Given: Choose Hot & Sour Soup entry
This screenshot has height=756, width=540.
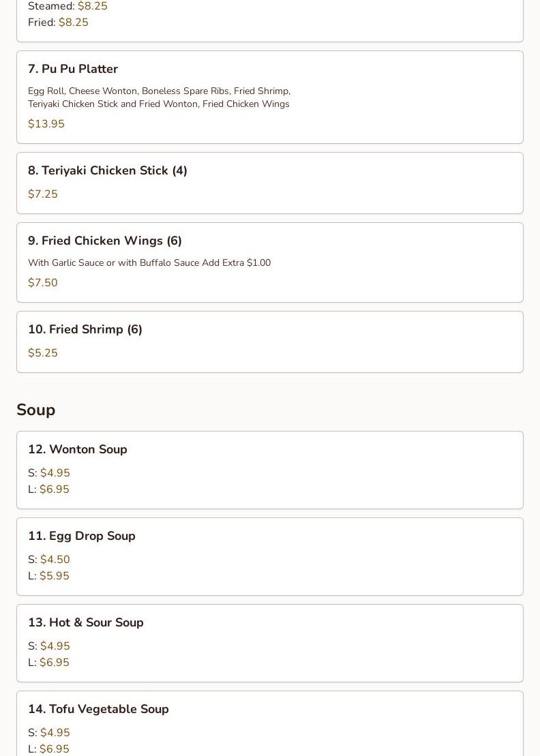Looking at the screenshot, I should 270,643.
